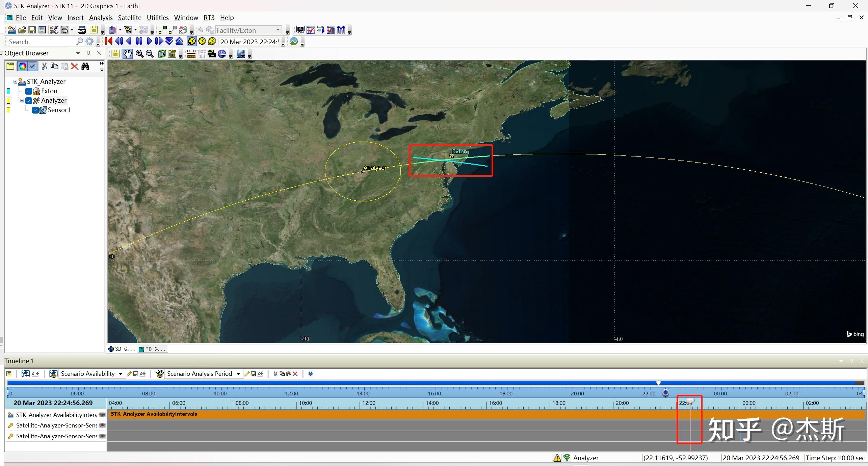Toggle eye icon for STK_Analyzer AvailabilityIntervals row
Viewport: 868px width, 466px height.
tap(102, 415)
